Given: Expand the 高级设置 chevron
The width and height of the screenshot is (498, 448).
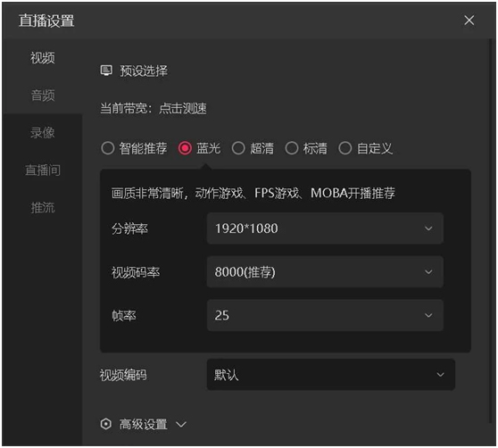Looking at the screenshot, I should pyautogui.click(x=181, y=424).
